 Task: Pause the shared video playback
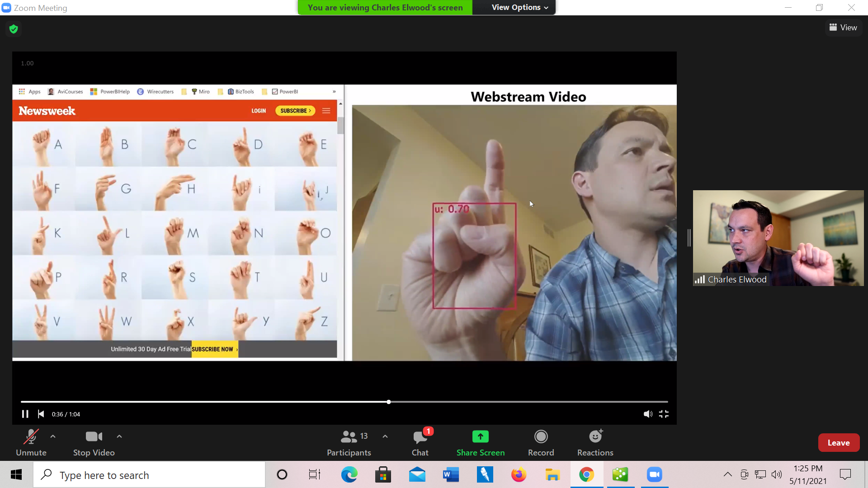point(25,414)
